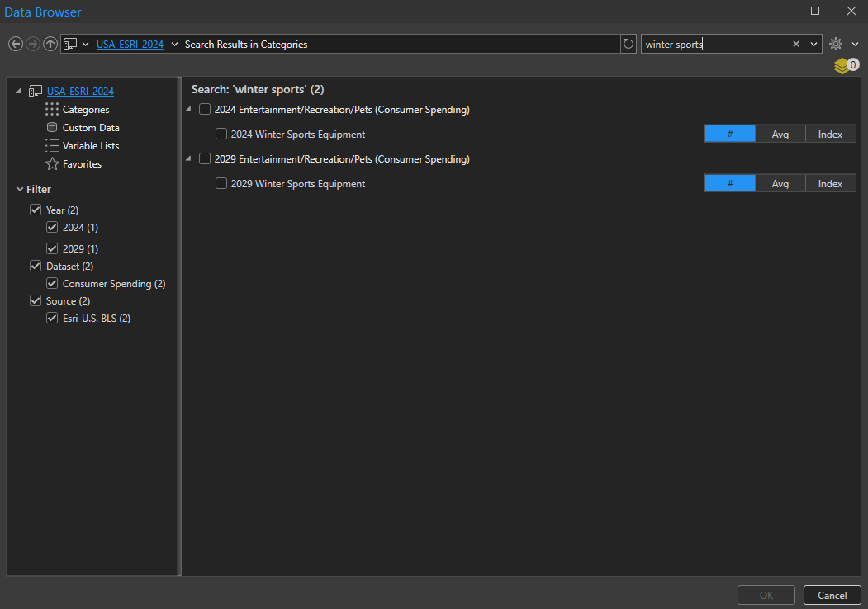Screen dimensions: 868x609
Task: Click the Cancel button
Action: 832,595
